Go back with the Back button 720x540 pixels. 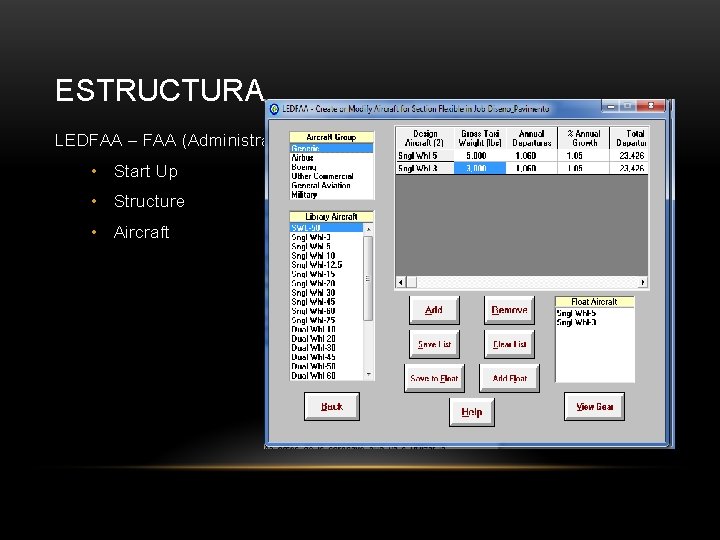point(332,406)
